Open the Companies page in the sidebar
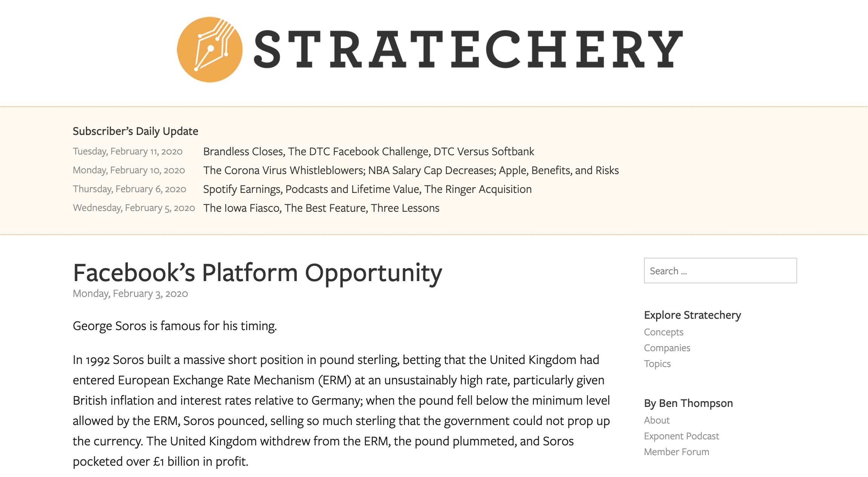Screen dimensions: 868x477 pyautogui.click(x=667, y=348)
